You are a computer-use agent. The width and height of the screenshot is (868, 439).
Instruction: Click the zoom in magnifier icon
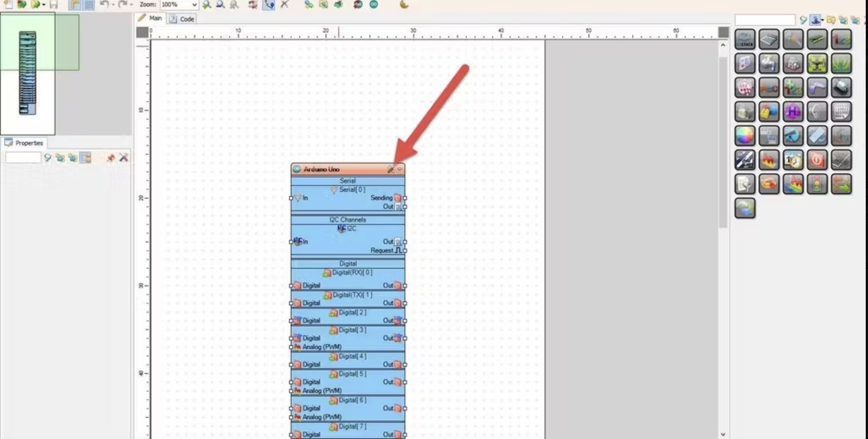click(207, 5)
